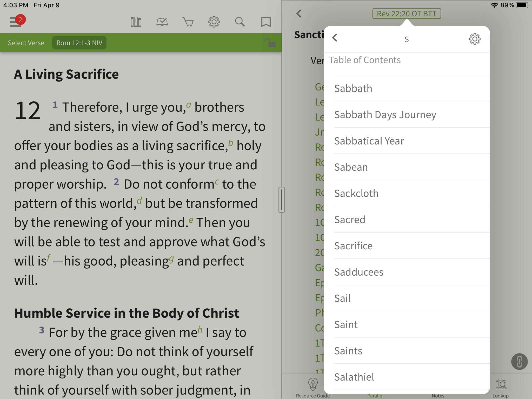Tap 'Humble Service in the Body of Christ' heading
The height and width of the screenshot is (399, 532).
127,313
